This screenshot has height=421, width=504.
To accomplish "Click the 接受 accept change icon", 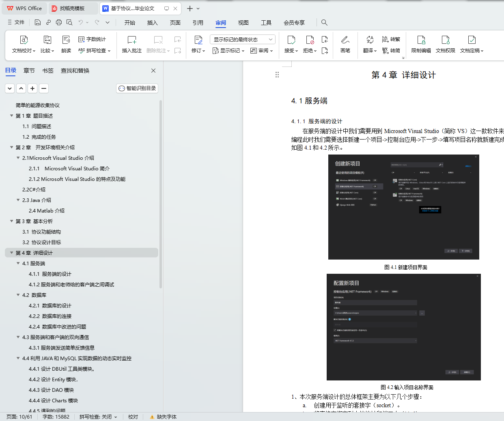I will pyautogui.click(x=291, y=40).
